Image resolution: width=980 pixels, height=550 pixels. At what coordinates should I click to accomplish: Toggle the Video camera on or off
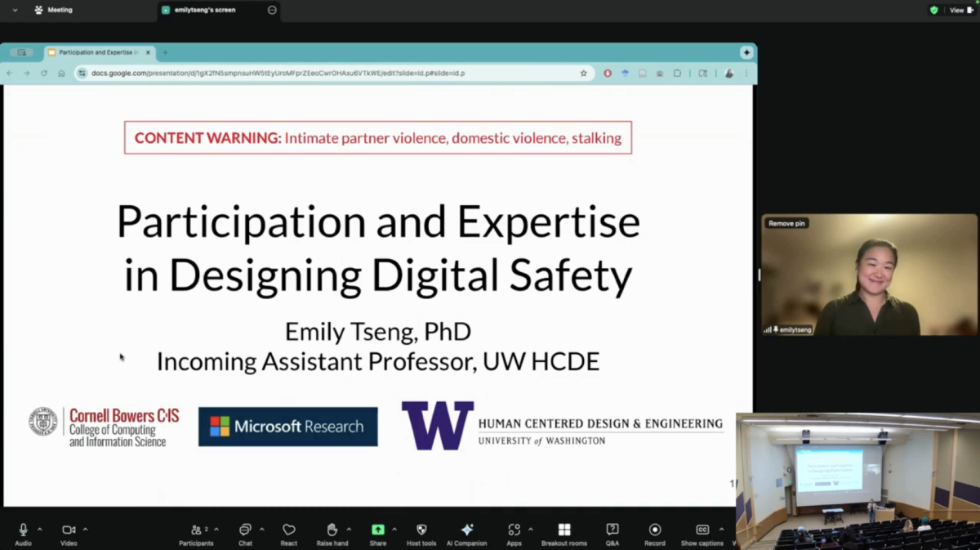(x=69, y=530)
